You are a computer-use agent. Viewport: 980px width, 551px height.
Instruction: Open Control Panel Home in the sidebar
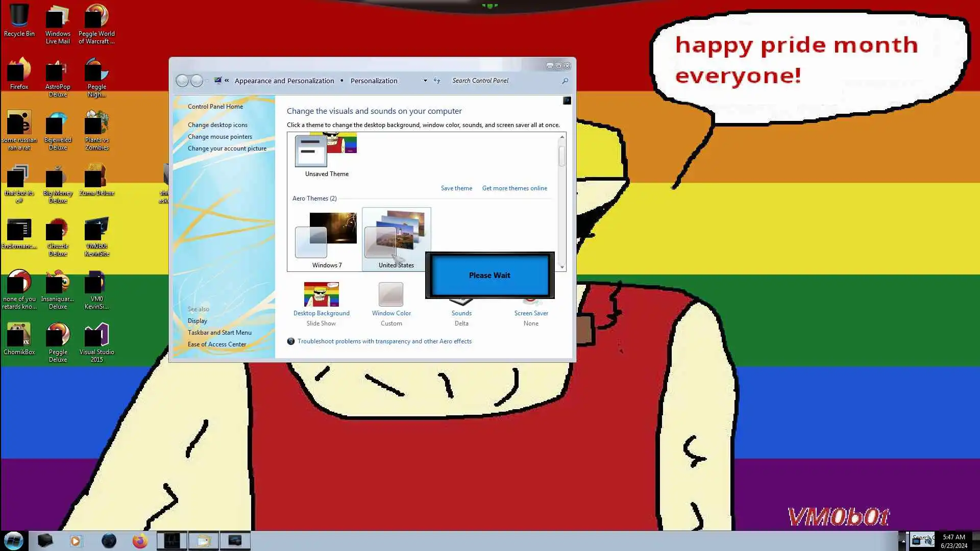point(215,107)
